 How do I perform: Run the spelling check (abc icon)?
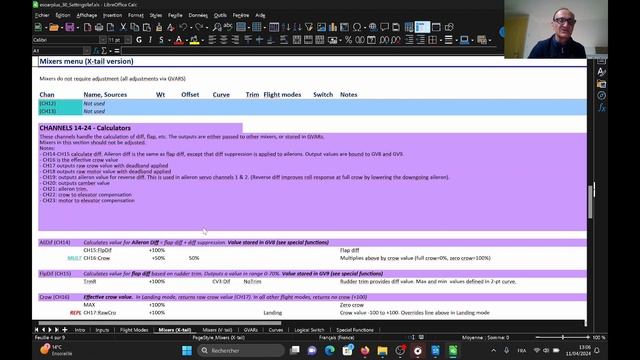point(228,27)
